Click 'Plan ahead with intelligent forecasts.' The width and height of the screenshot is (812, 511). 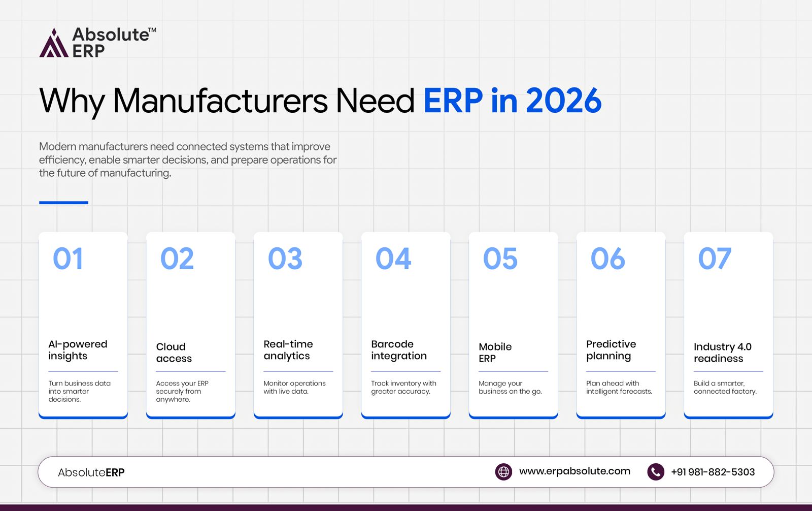click(x=619, y=387)
